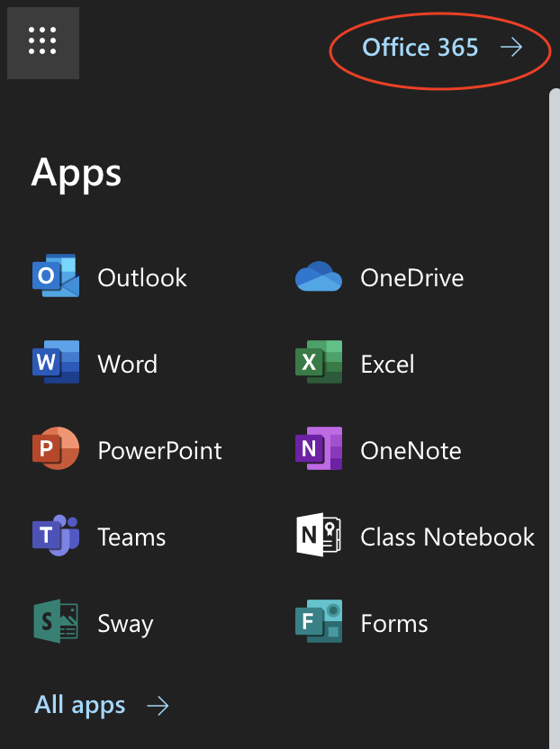
Task: Select the OneDrive label
Action: coord(411,277)
